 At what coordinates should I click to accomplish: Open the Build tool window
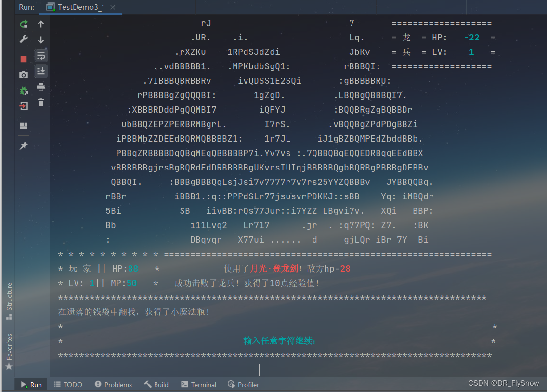(x=156, y=385)
